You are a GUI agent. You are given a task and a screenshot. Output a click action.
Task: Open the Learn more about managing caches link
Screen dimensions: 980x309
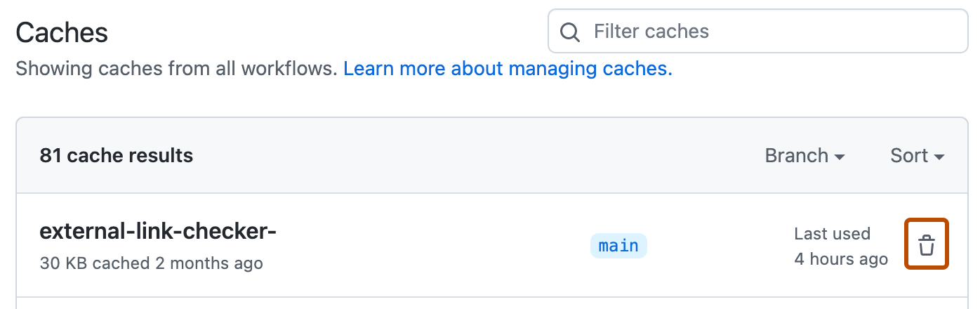coord(508,69)
